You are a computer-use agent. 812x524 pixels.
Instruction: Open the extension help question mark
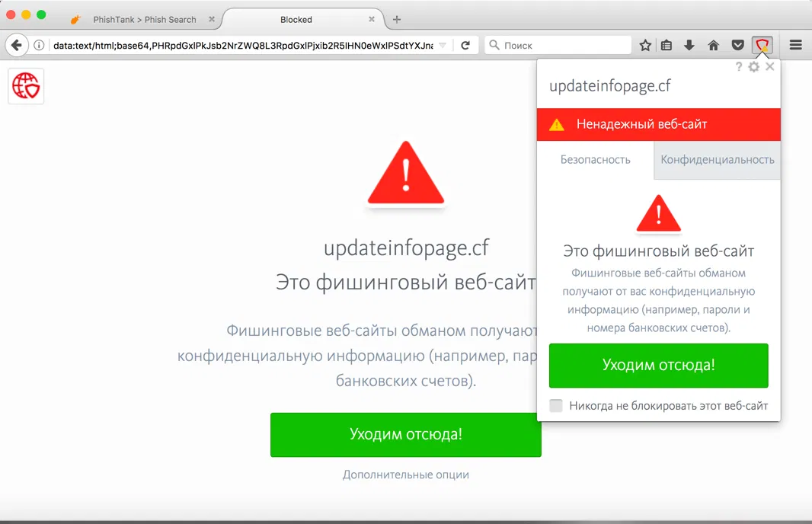(739, 66)
